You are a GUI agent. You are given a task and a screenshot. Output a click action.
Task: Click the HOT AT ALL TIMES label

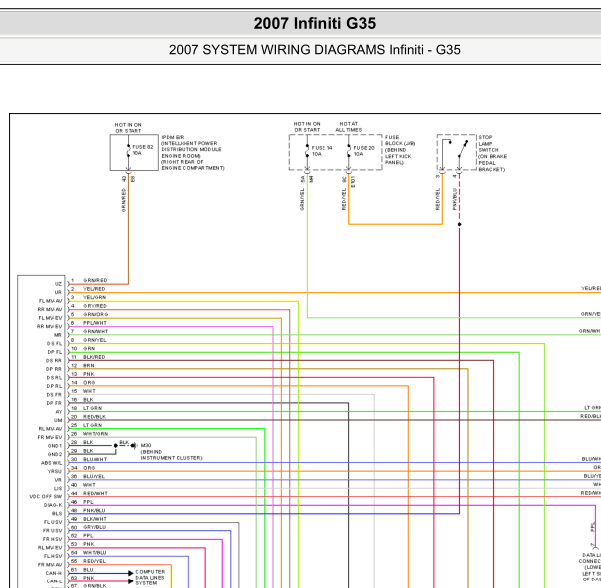pos(348,127)
